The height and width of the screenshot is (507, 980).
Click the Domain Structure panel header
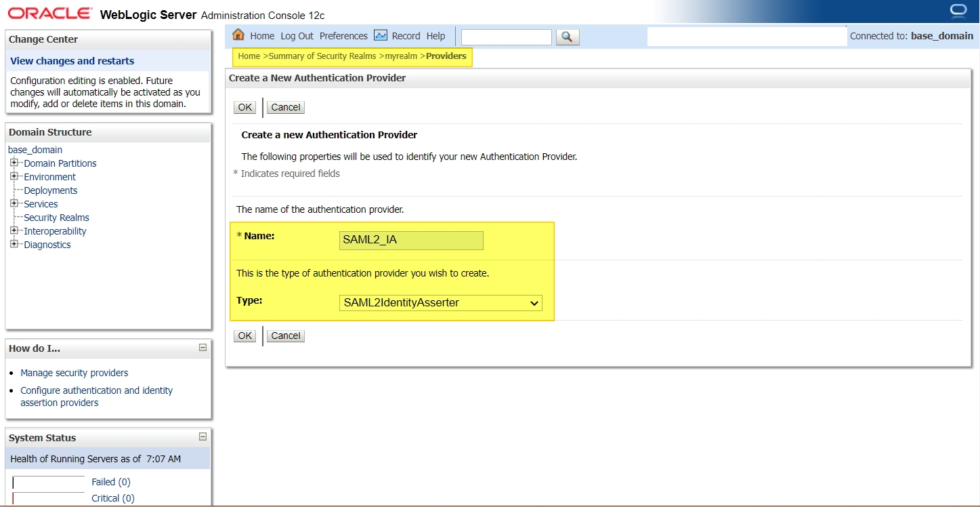(x=108, y=132)
